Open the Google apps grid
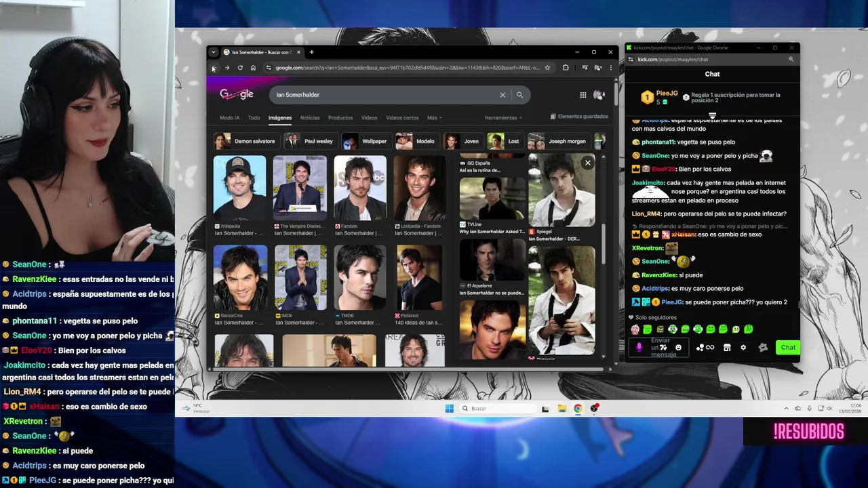The width and height of the screenshot is (868, 488). [583, 95]
